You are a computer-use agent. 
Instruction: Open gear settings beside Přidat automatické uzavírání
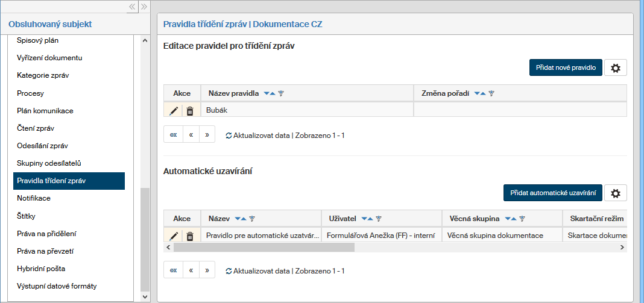pyautogui.click(x=616, y=193)
